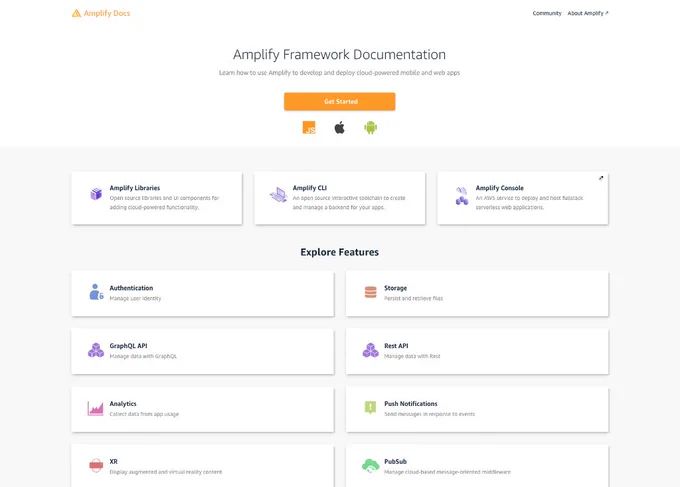The image size is (680, 487).
Task: Click the Storage database icon
Action: 370,292
